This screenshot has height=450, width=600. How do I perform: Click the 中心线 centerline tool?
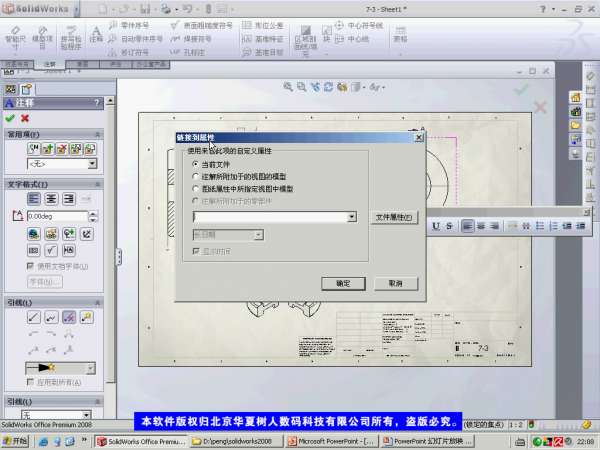click(x=352, y=39)
